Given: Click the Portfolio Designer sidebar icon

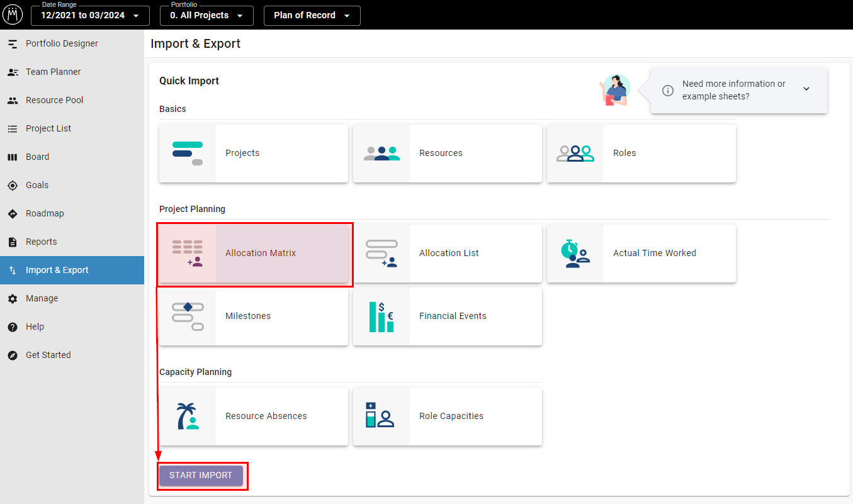Looking at the screenshot, I should pyautogui.click(x=13, y=43).
